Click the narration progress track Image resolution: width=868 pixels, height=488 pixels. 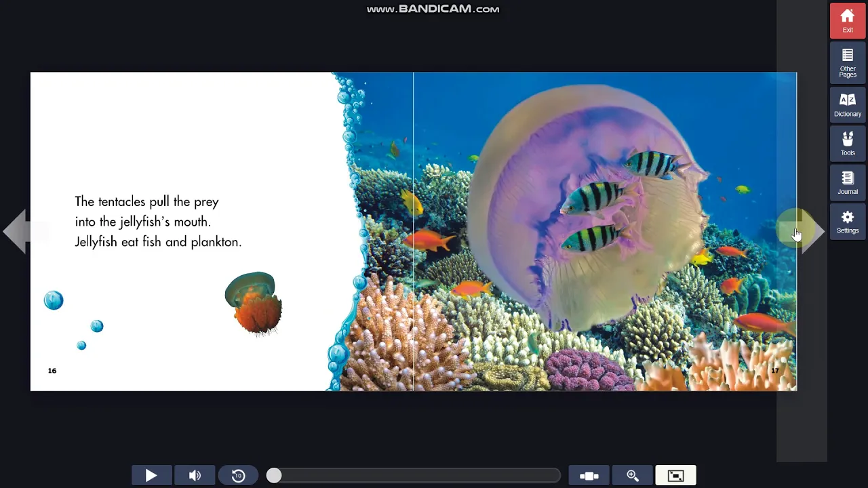click(414, 476)
